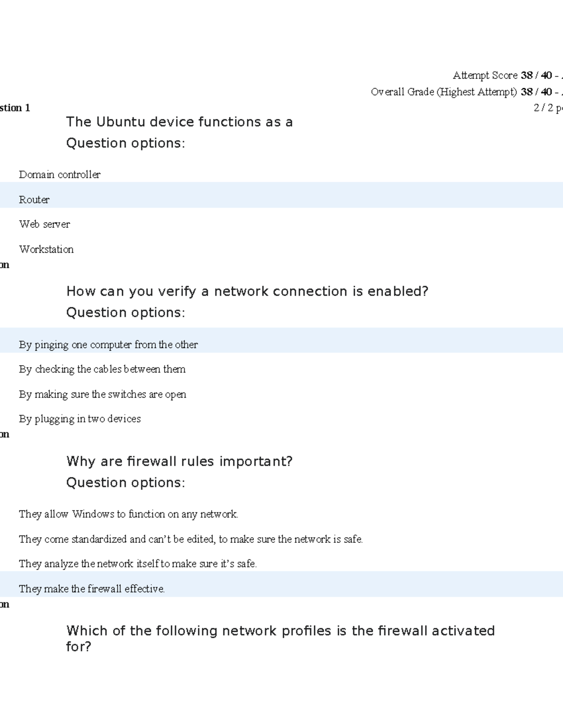563x728 pixels.
Task: Click 'Question options:' under the firewall rules question
Action: 125,482
